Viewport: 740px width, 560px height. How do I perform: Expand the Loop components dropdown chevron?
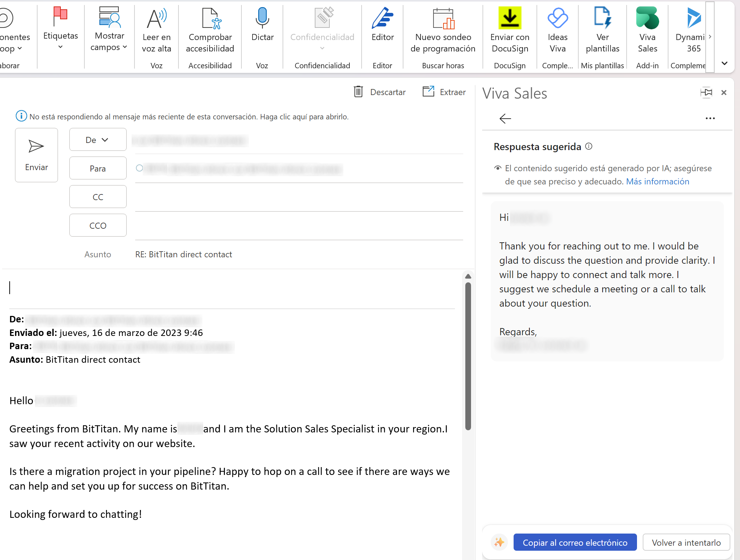tap(20, 48)
